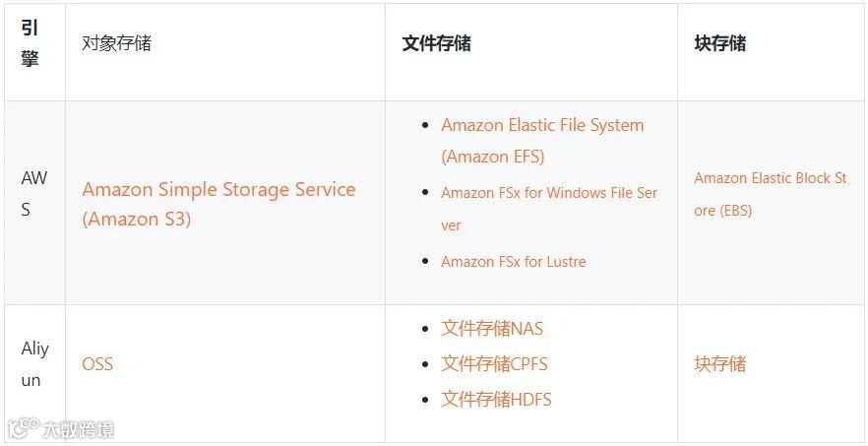Open the Amazon Simple Storage Service link

pyautogui.click(x=218, y=190)
